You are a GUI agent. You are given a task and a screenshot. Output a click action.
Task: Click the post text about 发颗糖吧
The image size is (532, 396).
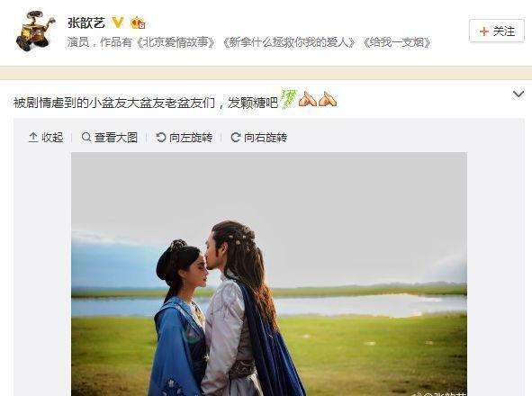pos(146,102)
